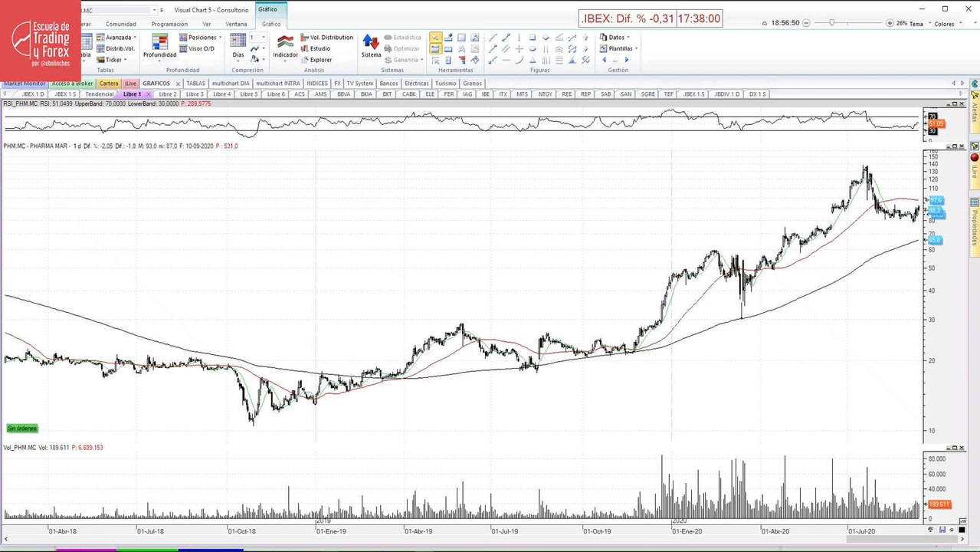This screenshot has height=552, width=980.
Task: Select the triangle figure tool
Action: point(533,60)
